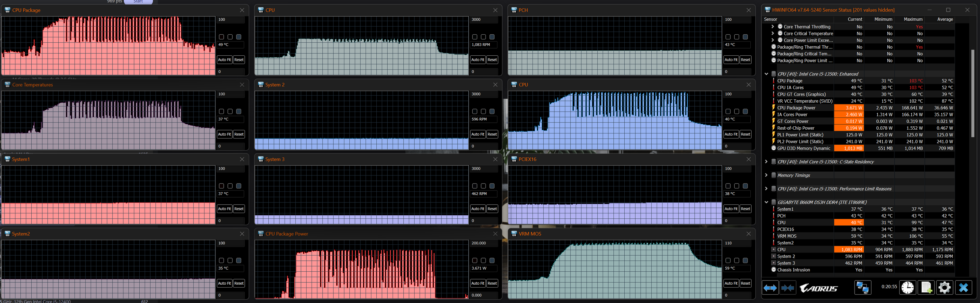Click Auto Fit in the System1 graph
Viewport: 980px width, 303px height.
click(225, 209)
